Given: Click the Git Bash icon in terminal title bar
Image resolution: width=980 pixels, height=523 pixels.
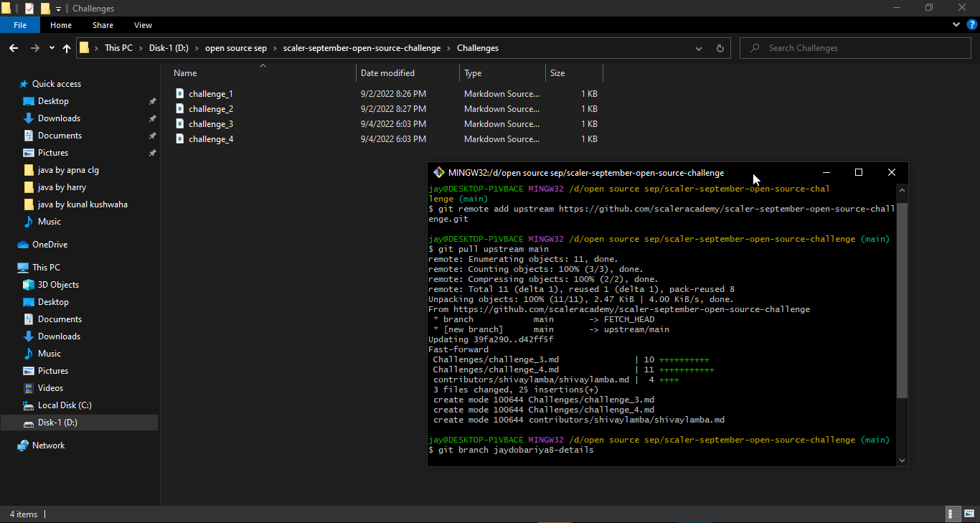Looking at the screenshot, I should click(438, 172).
